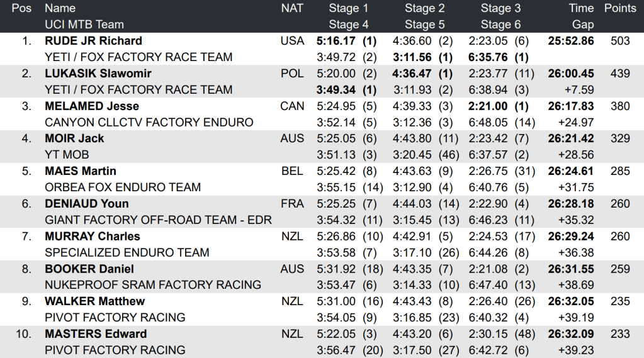The height and width of the screenshot is (358, 644).
Task: Click the Pos column header
Action: pos(22,8)
